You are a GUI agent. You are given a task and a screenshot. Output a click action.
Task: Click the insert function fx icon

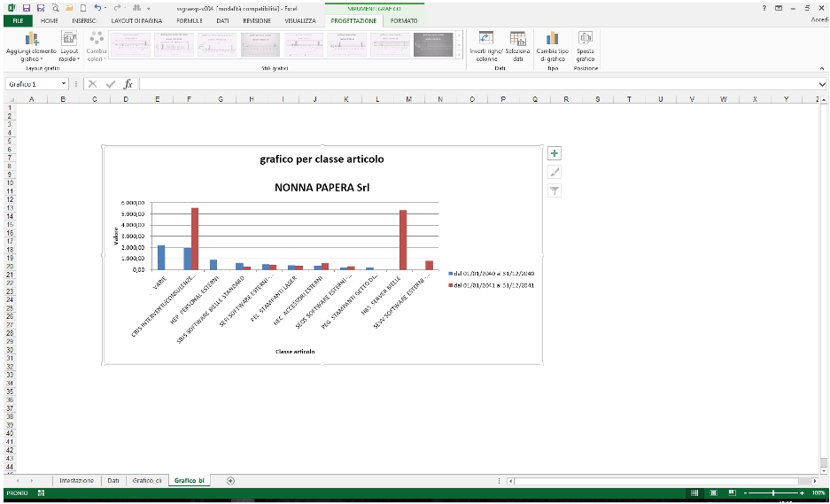coord(128,84)
